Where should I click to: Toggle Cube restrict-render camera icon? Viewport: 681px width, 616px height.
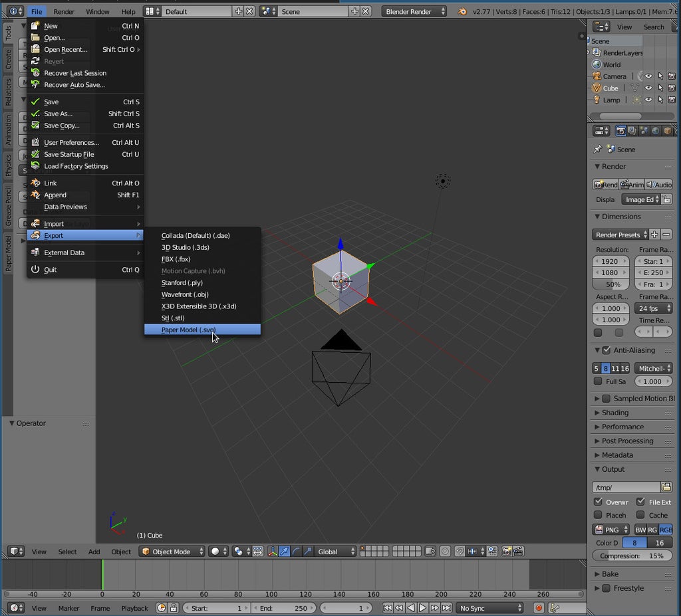click(x=672, y=88)
